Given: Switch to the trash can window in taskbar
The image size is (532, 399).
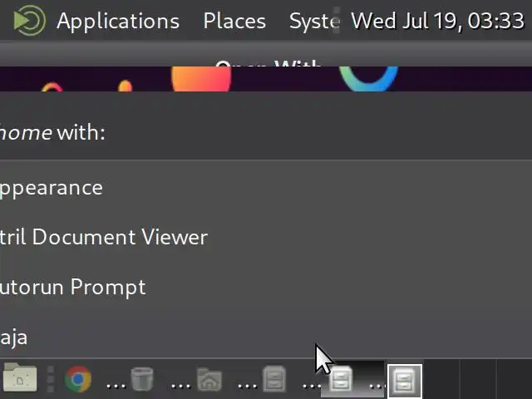Looking at the screenshot, I should pos(142,379).
